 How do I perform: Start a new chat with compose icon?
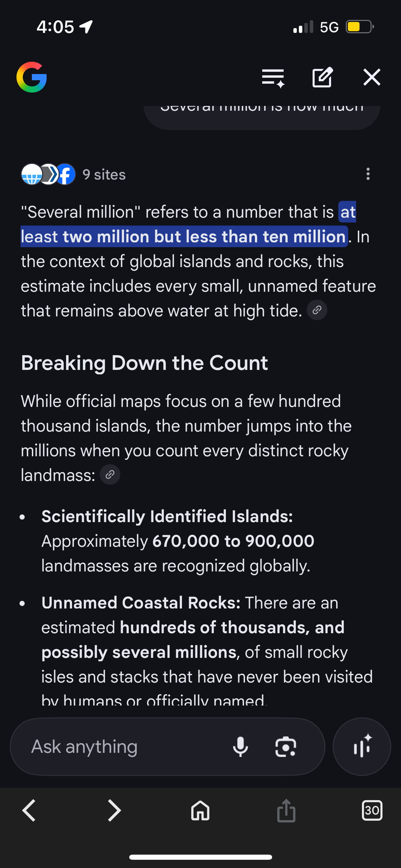(x=322, y=77)
